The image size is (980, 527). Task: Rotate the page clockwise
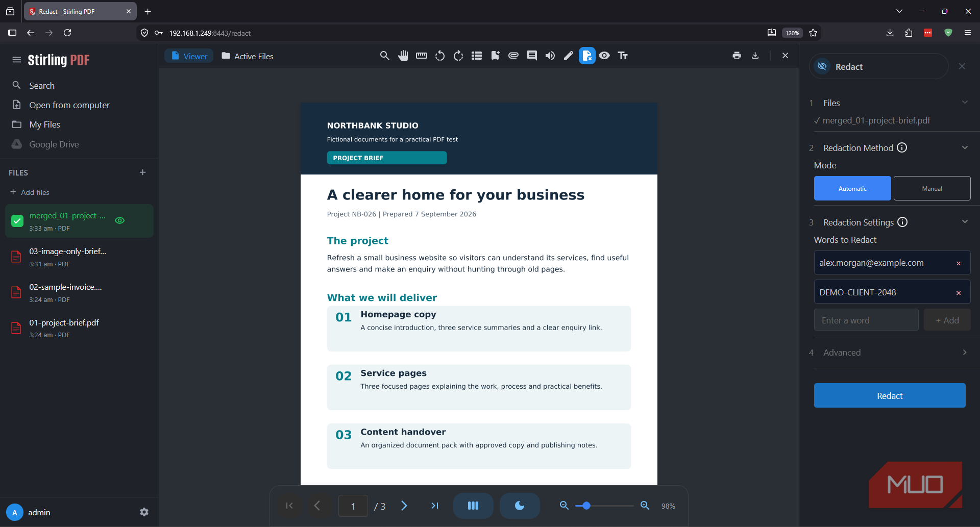[458, 56]
